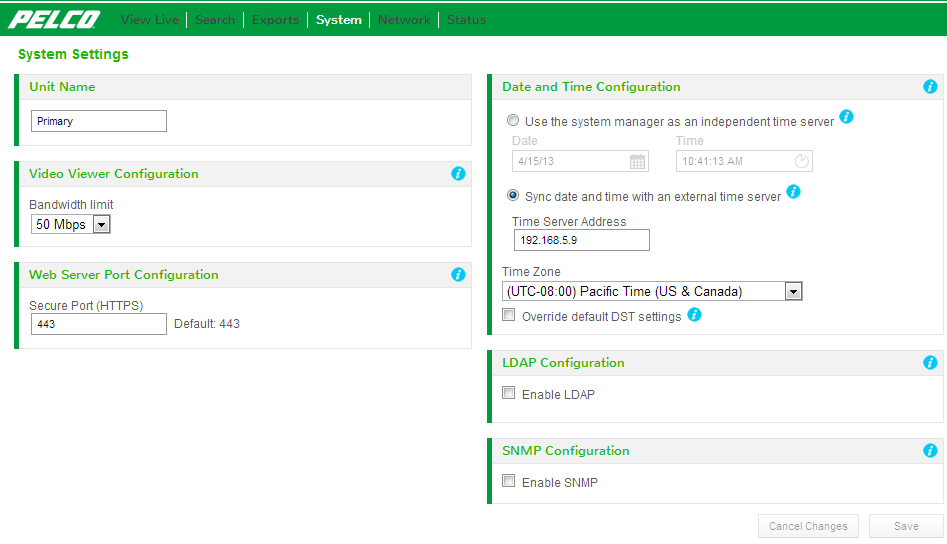Open LDAP Configuration info icon

[930, 363]
